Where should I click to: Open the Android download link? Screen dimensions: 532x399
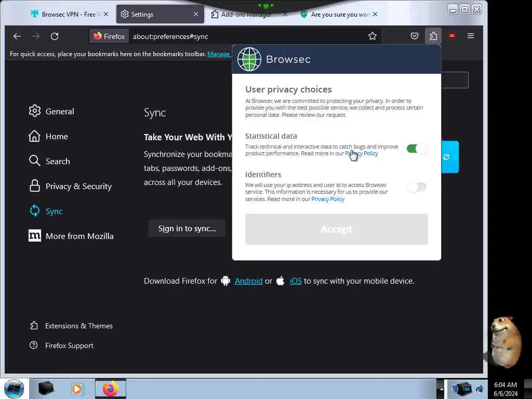tap(249, 281)
